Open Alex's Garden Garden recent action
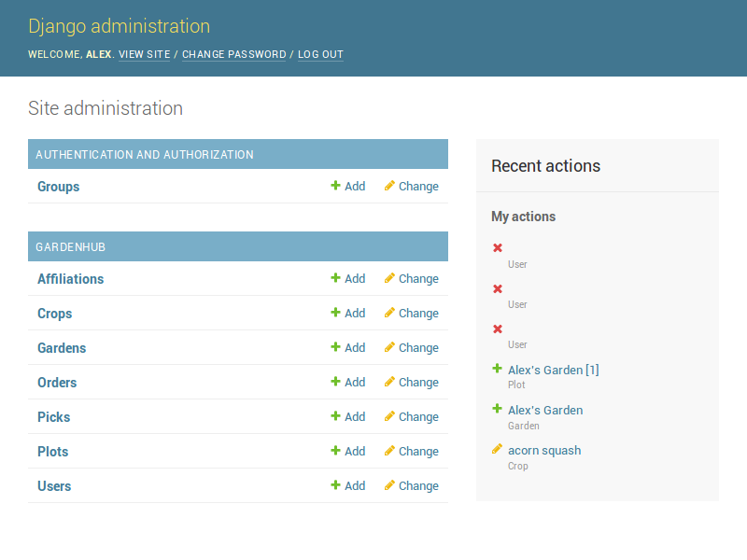Image resolution: width=747 pixels, height=560 pixels. coord(545,410)
